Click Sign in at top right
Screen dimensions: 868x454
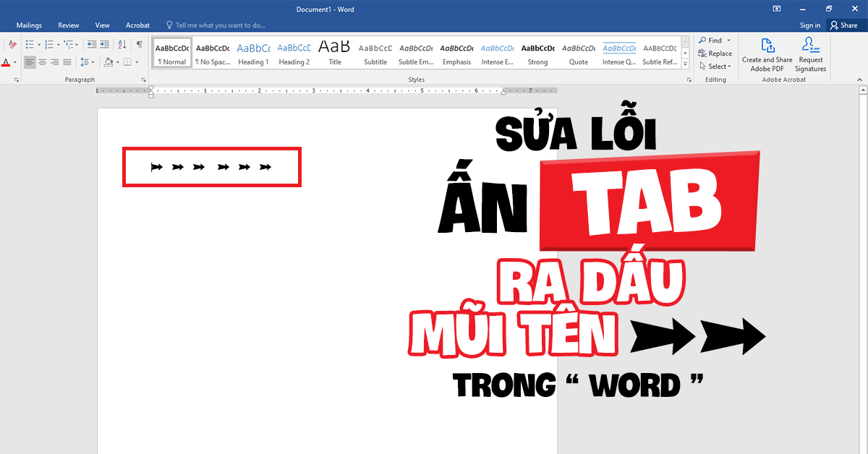[810, 25]
